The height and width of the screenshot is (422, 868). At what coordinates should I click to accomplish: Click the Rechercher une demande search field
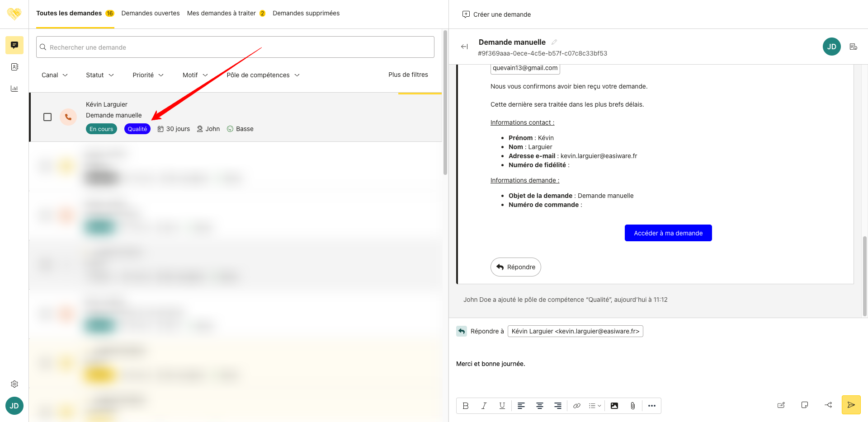[235, 47]
